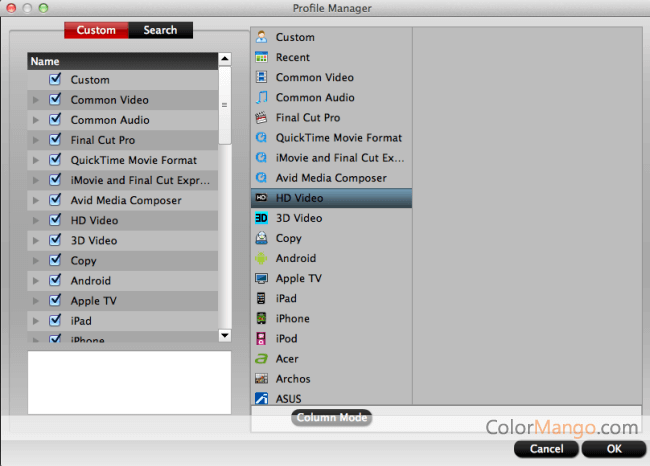The image size is (650, 466).
Task: Click the Android robot icon in the list
Action: click(261, 258)
